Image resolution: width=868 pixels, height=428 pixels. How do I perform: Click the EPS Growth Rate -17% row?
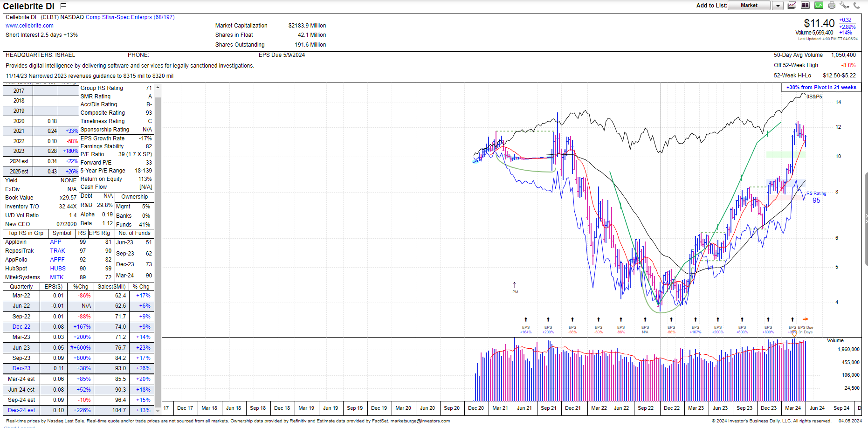(116, 138)
